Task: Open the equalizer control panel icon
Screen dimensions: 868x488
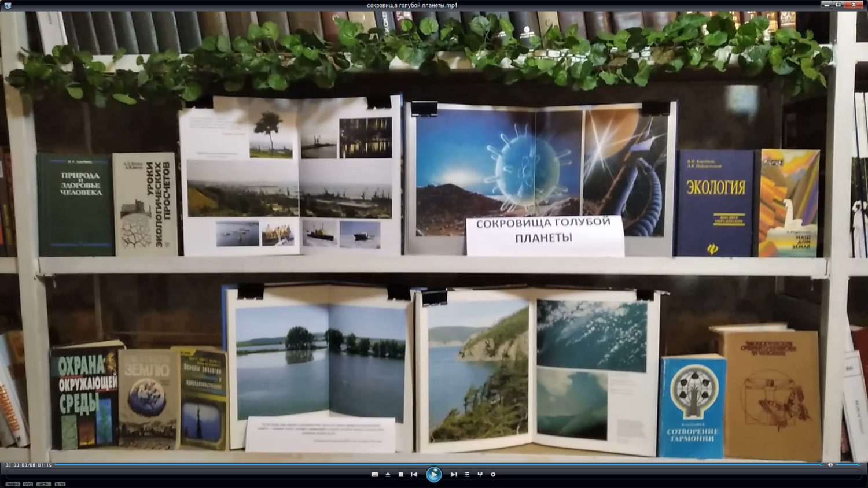Action: point(480,474)
